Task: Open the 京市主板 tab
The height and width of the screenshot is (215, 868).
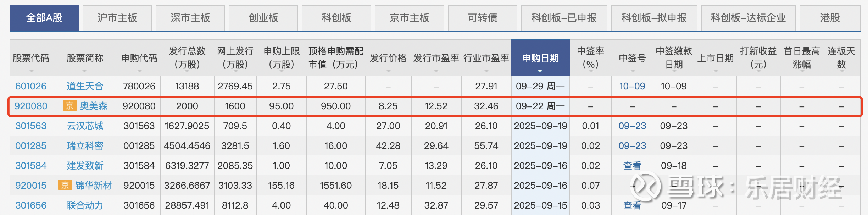Action: point(410,18)
